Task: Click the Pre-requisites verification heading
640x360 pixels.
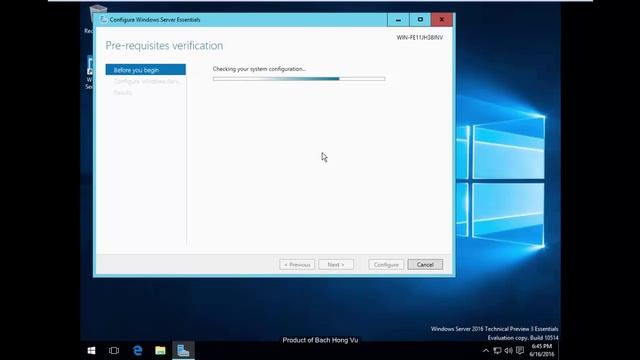Action: [164, 45]
